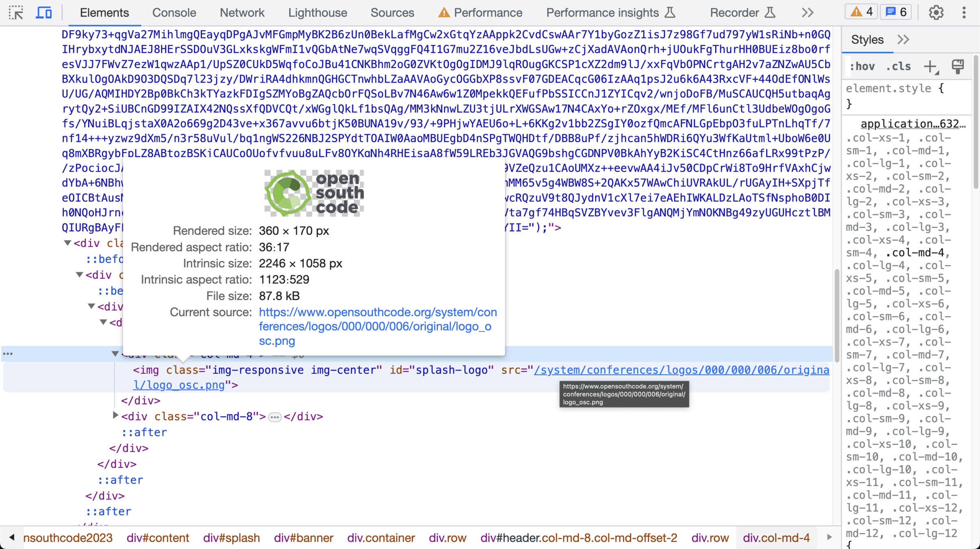Click the warnings count badge
This screenshot has height=549, width=980.
(x=861, y=12)
